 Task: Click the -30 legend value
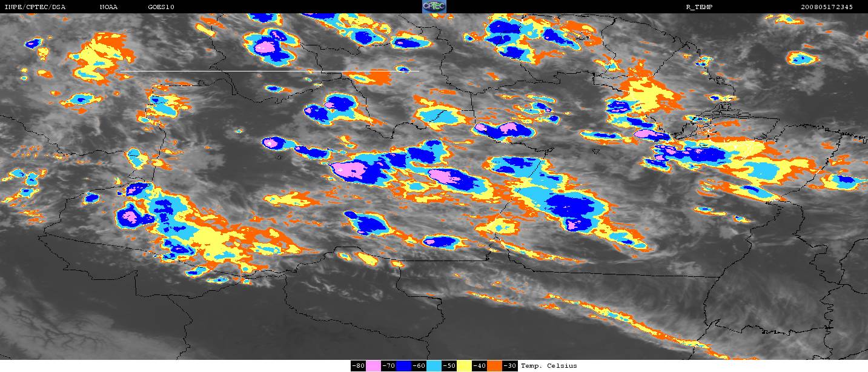[x=509, y=366]
